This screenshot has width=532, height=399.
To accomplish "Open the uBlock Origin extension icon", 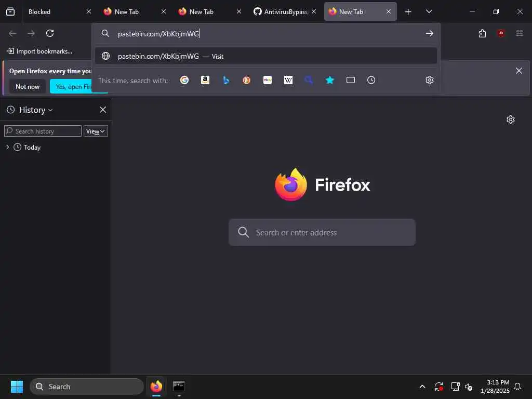I will pos(501,33).
